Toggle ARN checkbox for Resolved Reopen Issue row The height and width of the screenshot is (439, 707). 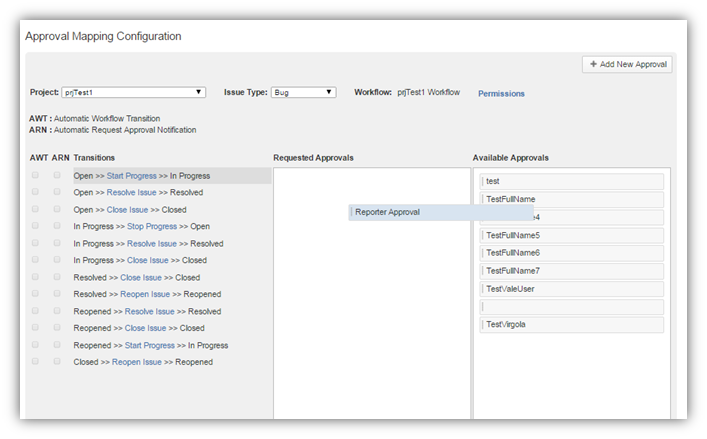(57, 294)
